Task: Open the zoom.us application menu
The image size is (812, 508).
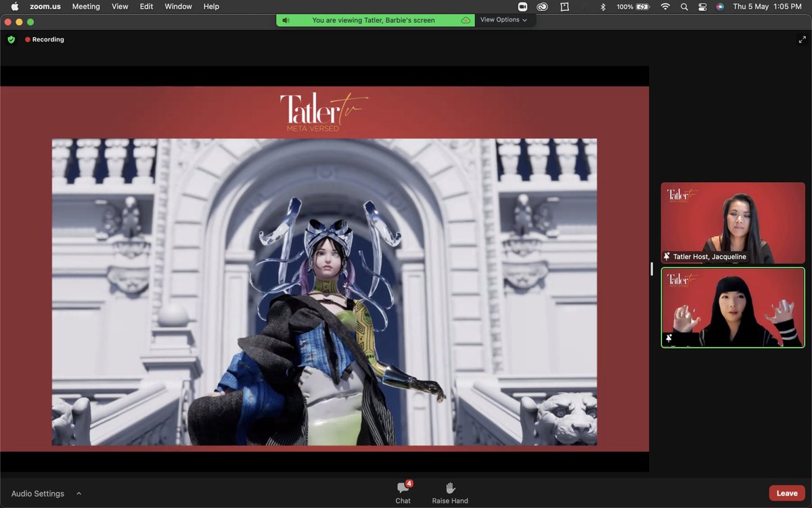Action: point(44,6)
